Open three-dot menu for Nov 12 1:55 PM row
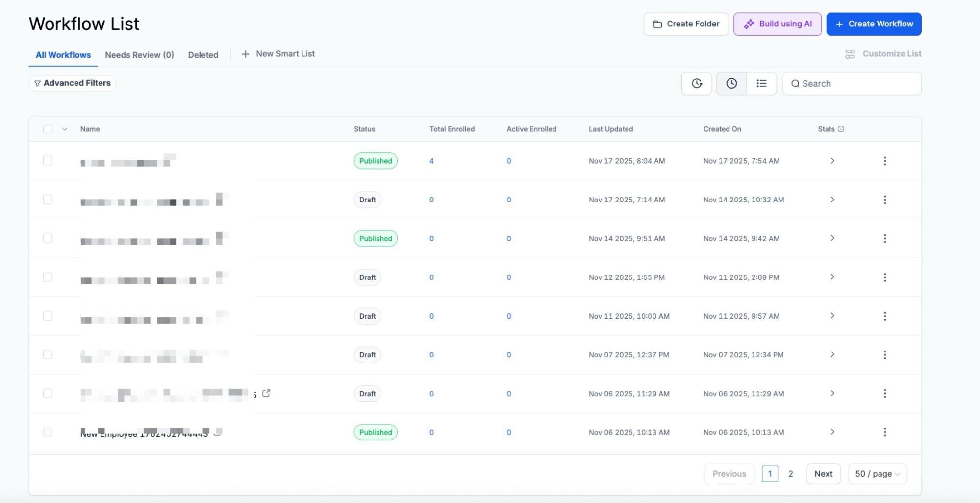 pos(884,277)
